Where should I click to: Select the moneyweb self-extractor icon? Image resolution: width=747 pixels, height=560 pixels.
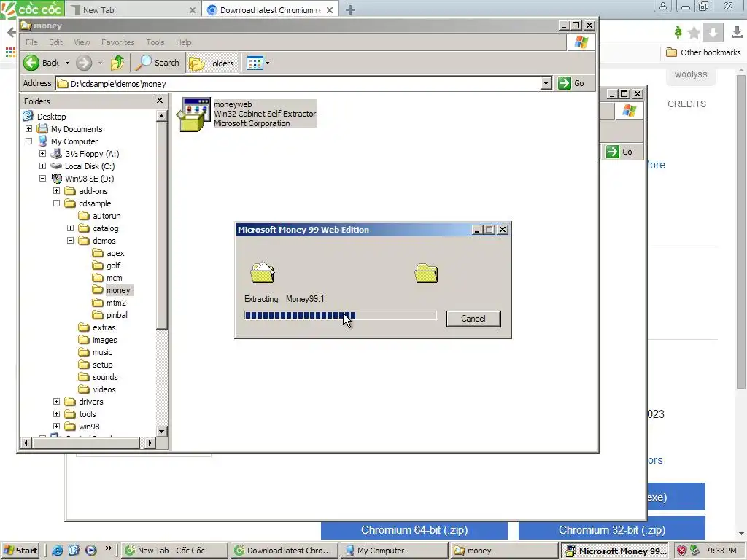point(193,114)
